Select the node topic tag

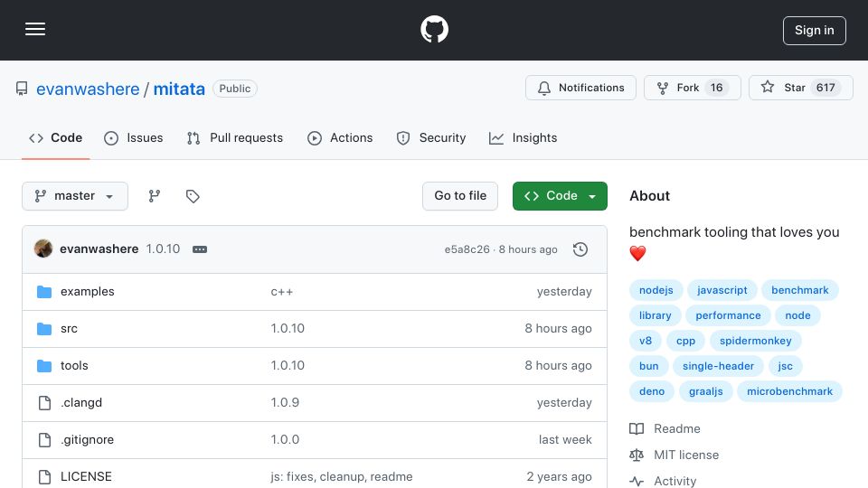pyautogui.click(x=797, y=315)
